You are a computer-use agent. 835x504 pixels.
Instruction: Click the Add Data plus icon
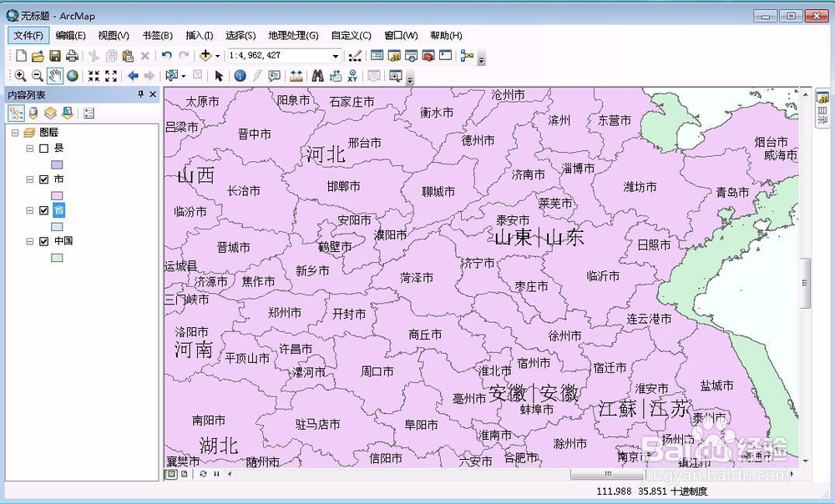pos(205,55)
